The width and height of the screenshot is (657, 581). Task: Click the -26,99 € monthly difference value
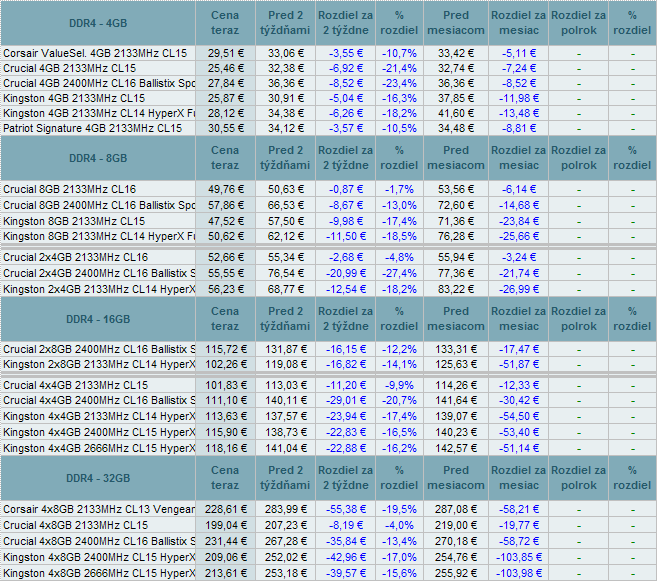(x=519, y=289)
